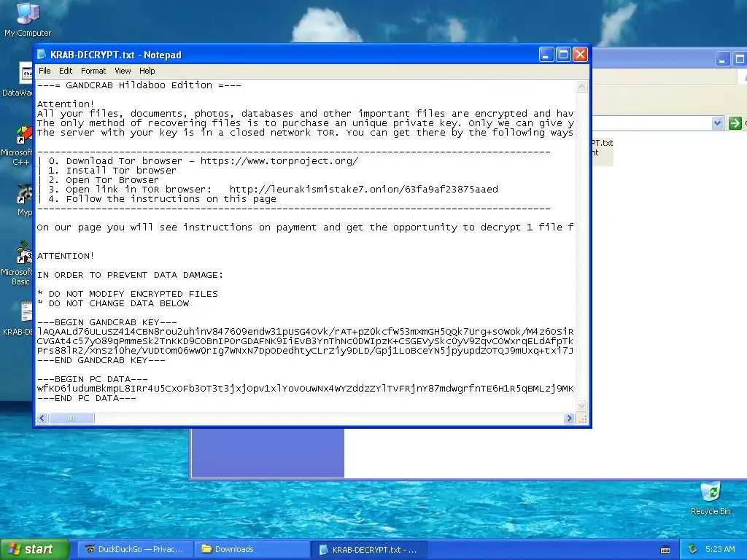Click the 'DO NOT CHANGE DATA BELOW' line
The width and height of the screenshot is (747, 560).
(113, 303)
